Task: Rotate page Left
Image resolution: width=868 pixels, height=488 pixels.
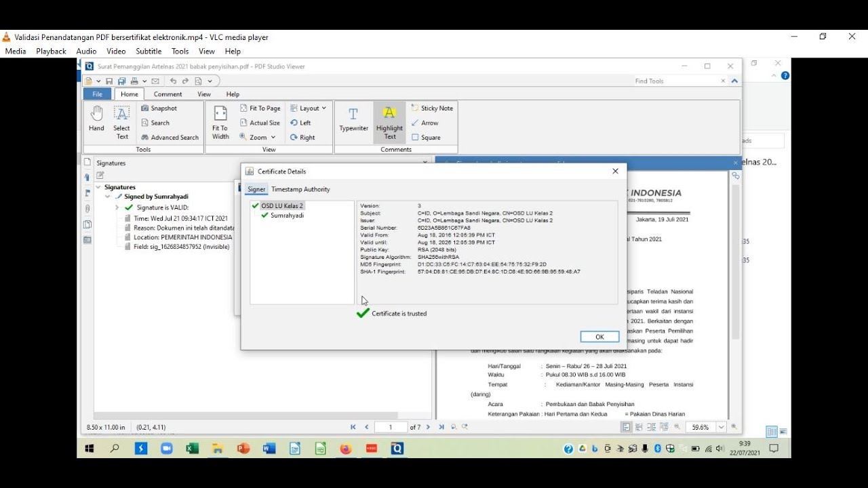Action: (x=300, y=123)
